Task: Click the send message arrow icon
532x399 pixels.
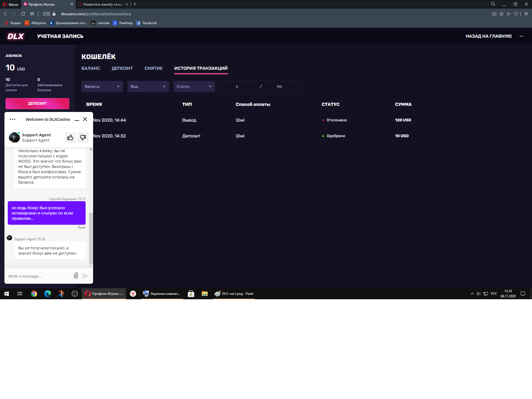Action: click(x=85, y=276)
